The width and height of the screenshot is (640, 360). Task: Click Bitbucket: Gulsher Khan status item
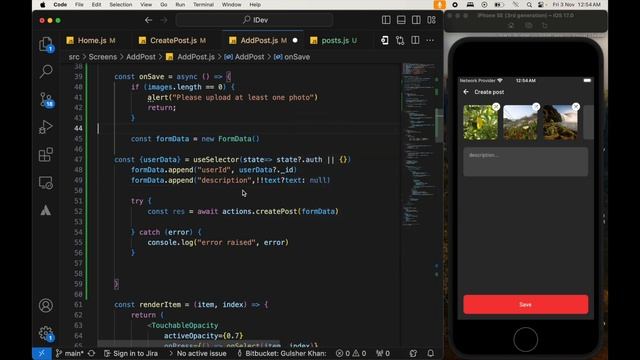282,353
